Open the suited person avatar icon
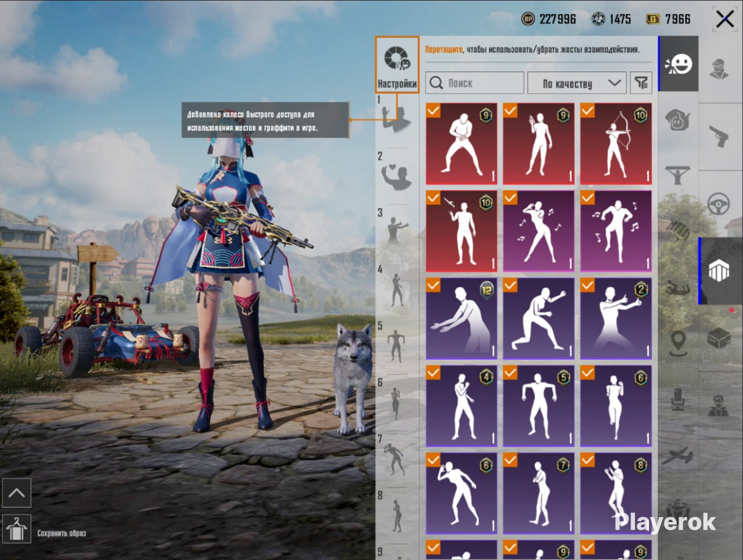 pyautogui.click(x=719, y=405)
